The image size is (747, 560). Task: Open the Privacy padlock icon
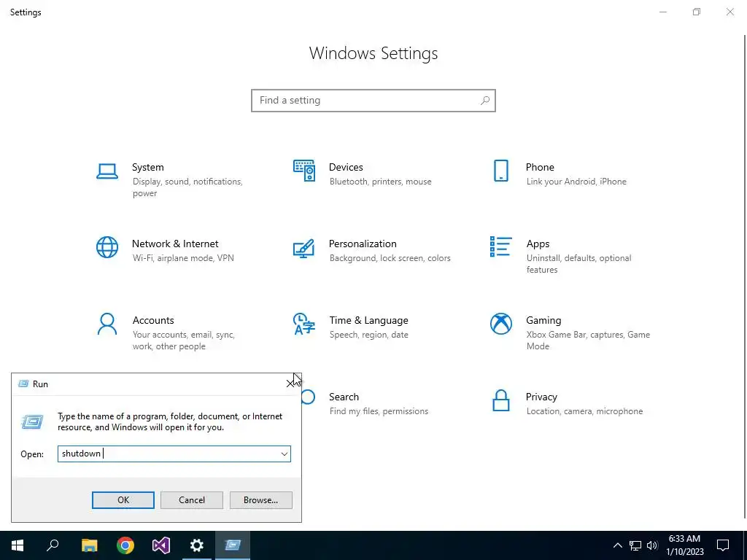[500, 400]
